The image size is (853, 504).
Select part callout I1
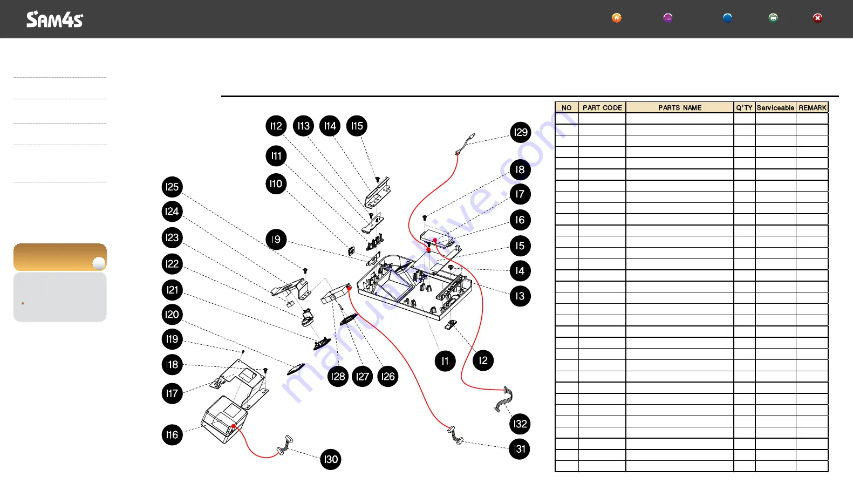pyautogui.click(x=445, y=361)
